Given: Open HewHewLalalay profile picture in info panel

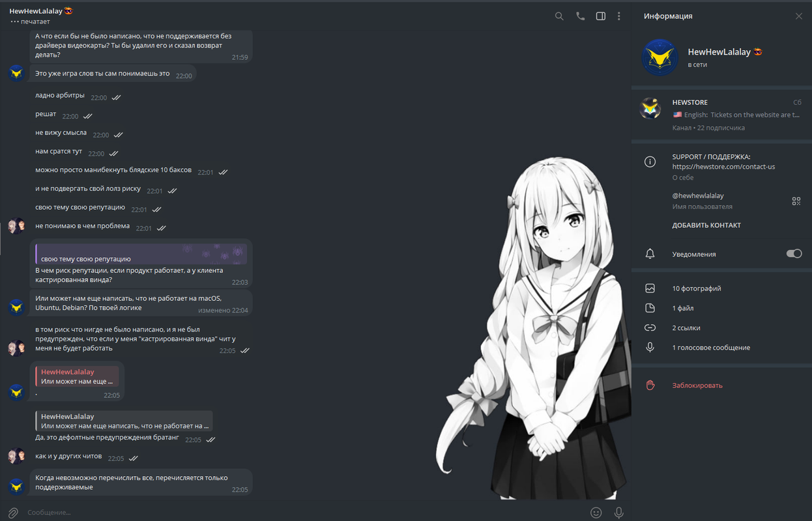Looking at the screenshot, I should pyautogui.click(x=660, y=57).
